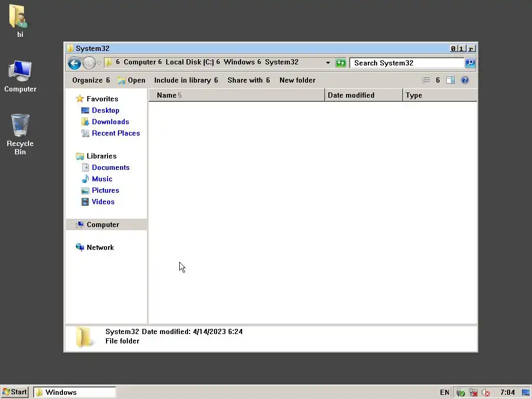Image resolution: width=532 pixels, height=399 pixels.
Task: Click the search magnifier button
Action: [x=470, y=63]
